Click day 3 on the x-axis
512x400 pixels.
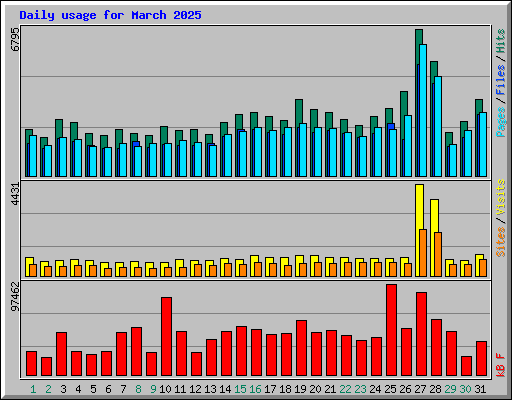63,389
